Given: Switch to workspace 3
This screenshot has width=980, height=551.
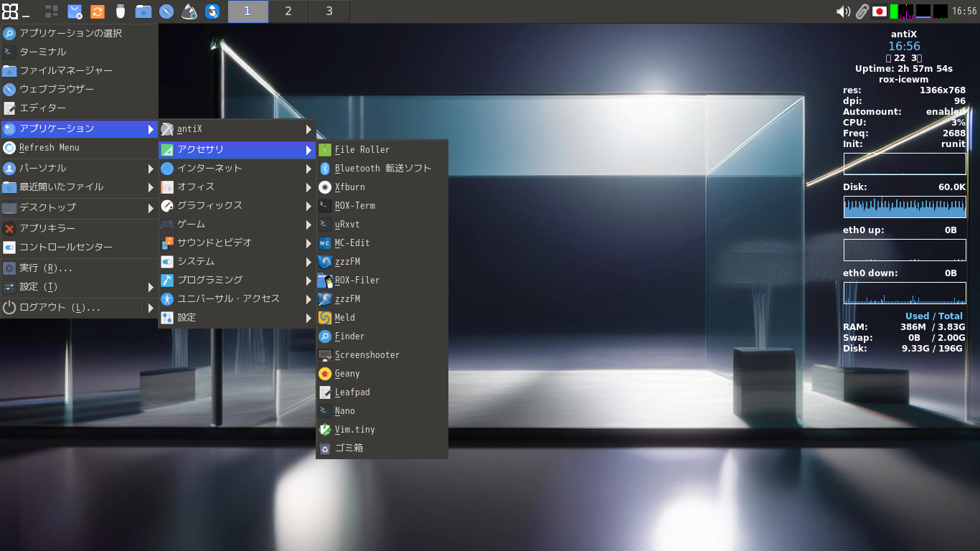Looking at the screenshot, I should 329,11.
